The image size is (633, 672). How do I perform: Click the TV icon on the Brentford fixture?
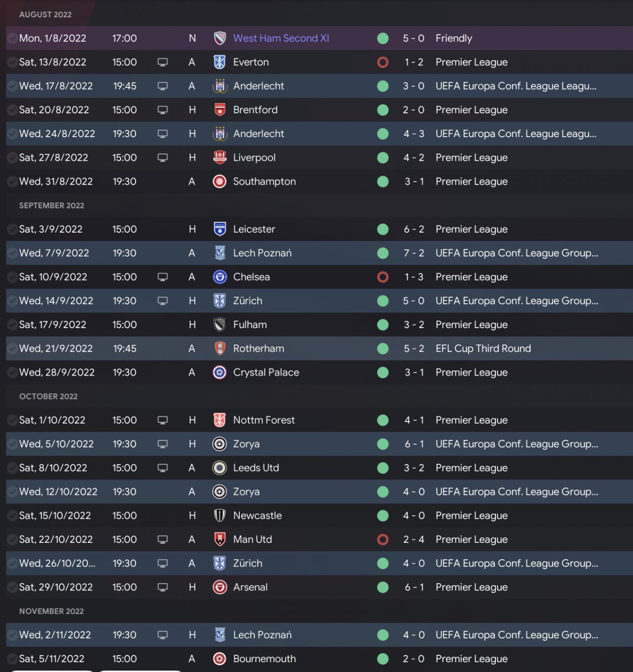(163, 110)
